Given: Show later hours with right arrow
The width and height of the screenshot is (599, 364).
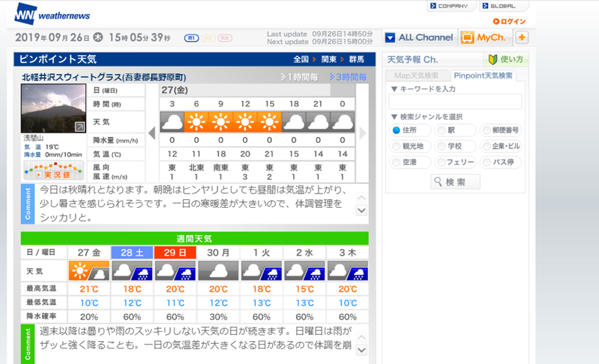Looking at the screenshot, I should pos(362,133).
